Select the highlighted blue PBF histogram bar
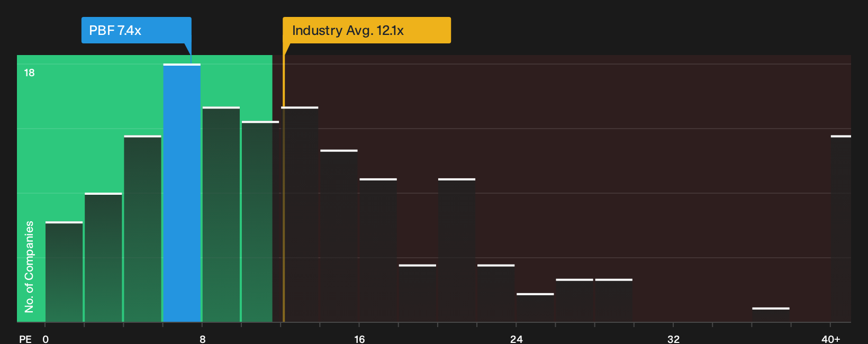Image resolution: width=868 pixels, height=344 pixels. 182,193
